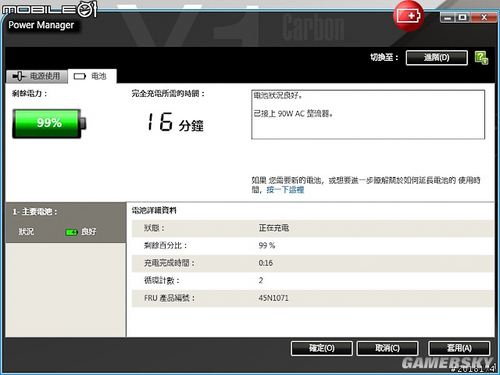Click the 正在充電 charging status value
Image resolution: width=500 pixels, height=375 pixels.
[x=274, y=228]
